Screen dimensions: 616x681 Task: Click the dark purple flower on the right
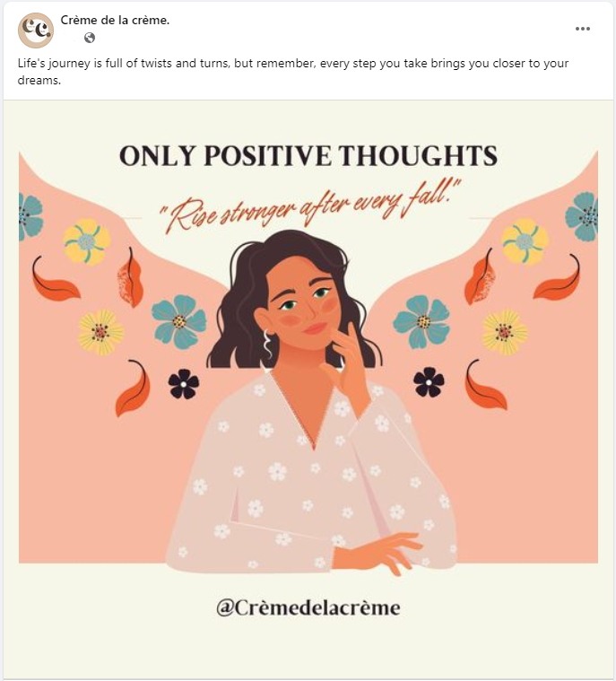point(429,381)
